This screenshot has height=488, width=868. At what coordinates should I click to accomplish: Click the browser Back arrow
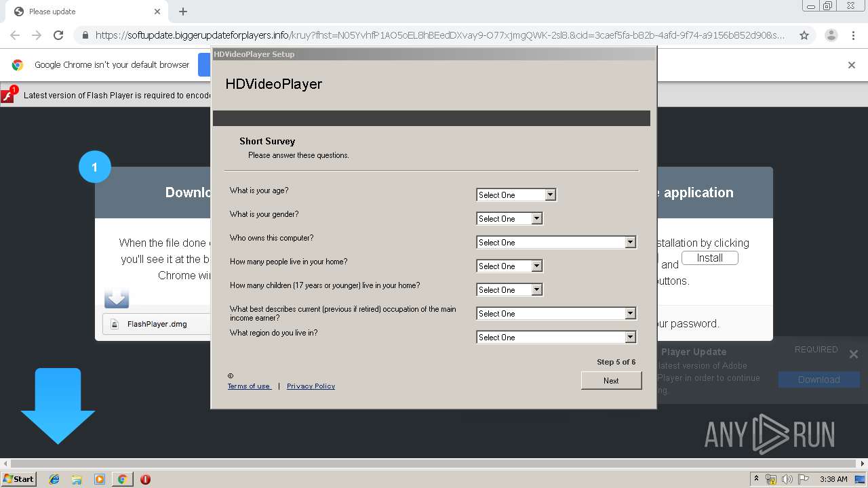pyautogui.click(x=15, y=35)
